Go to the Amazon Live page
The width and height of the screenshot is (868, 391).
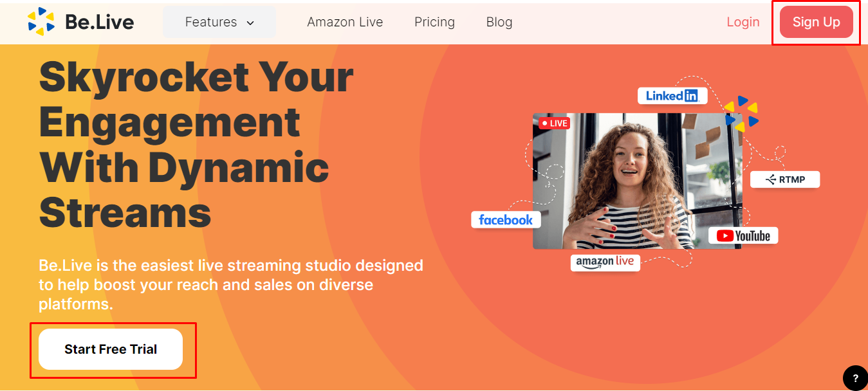[x=345, y=22]
